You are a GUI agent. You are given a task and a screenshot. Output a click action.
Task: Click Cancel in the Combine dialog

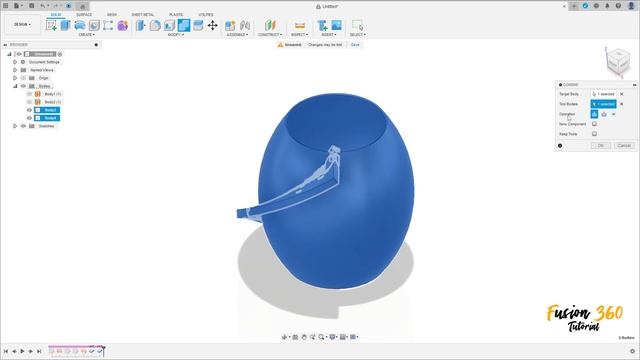624,146
